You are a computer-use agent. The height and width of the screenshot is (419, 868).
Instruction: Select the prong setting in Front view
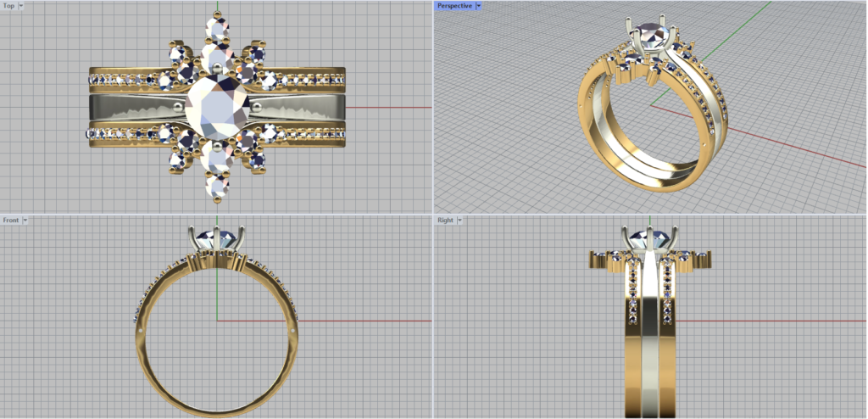click(x=218, y=237)
